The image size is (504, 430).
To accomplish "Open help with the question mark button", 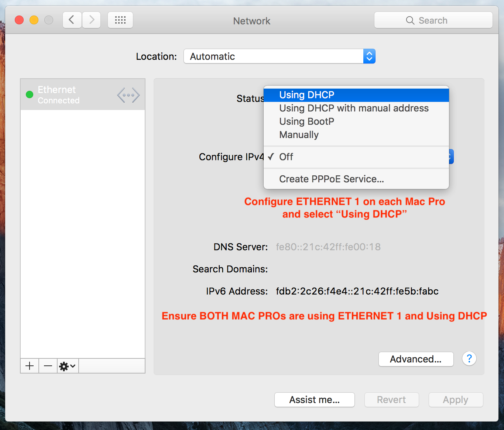I will 469,358.
